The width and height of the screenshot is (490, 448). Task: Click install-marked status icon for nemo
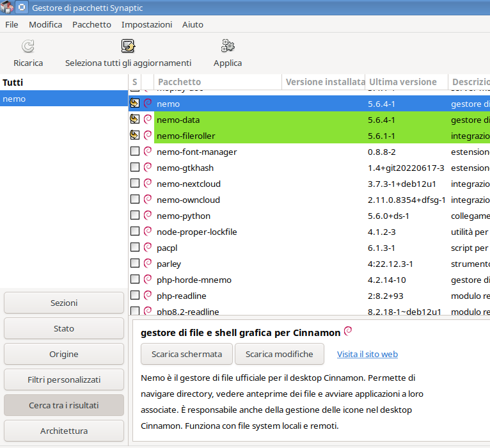tap(135, 103)
